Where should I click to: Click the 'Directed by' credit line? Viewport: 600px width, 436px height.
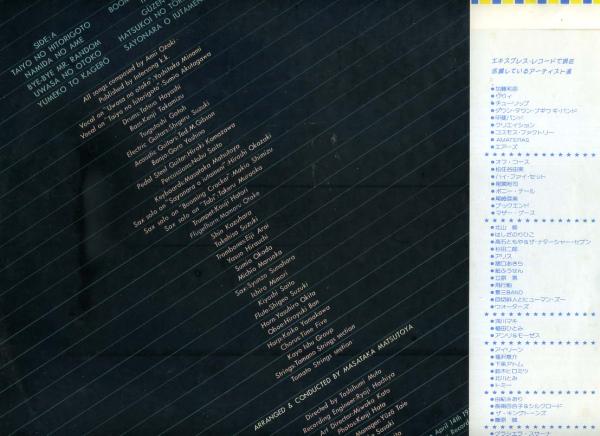point(342,394)
